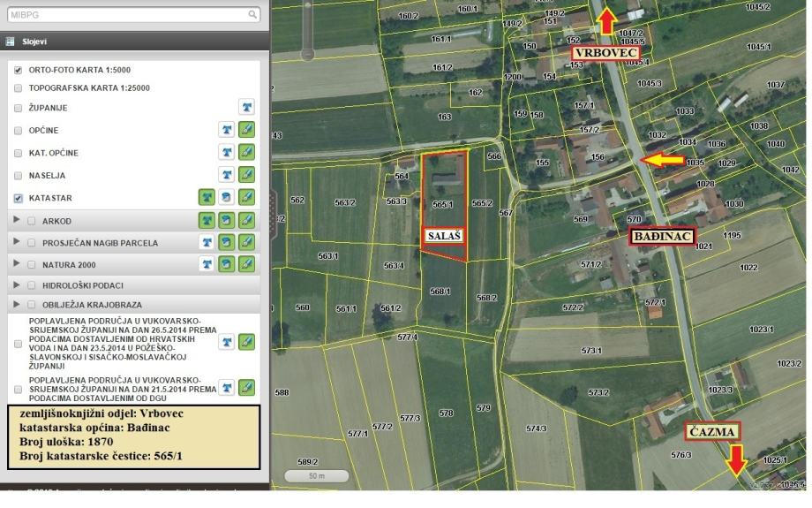812x508 pixels.
Task: Uncheck the ORTO-FOTO KARTA 1:5000 layer
Action: click(19, 70)
